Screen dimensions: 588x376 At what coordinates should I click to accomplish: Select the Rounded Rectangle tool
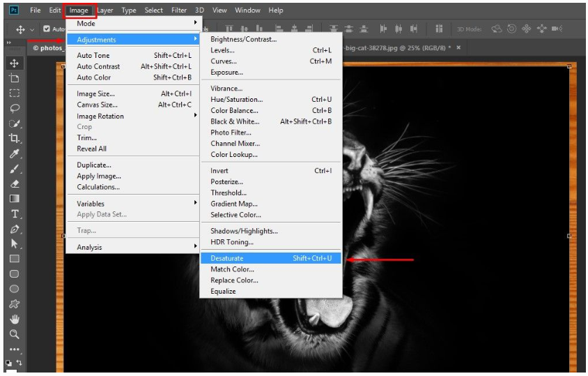point(14,274)
